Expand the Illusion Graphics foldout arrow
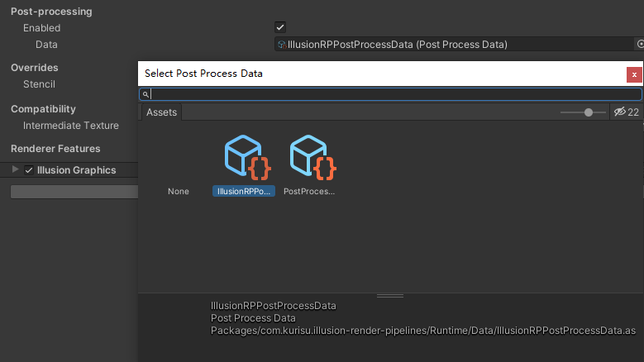 [x=15, y=169]
